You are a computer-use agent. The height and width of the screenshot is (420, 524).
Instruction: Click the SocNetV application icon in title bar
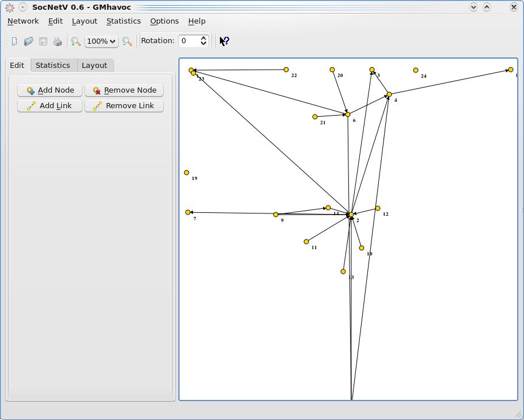9,7
